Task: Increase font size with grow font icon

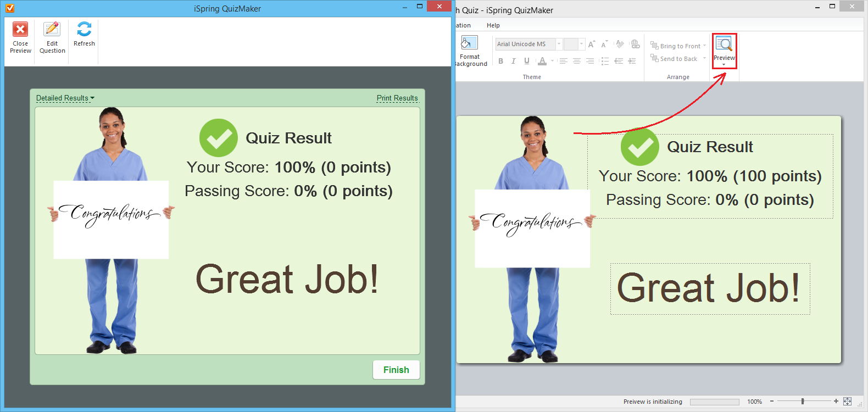Action: click(592, 44)
